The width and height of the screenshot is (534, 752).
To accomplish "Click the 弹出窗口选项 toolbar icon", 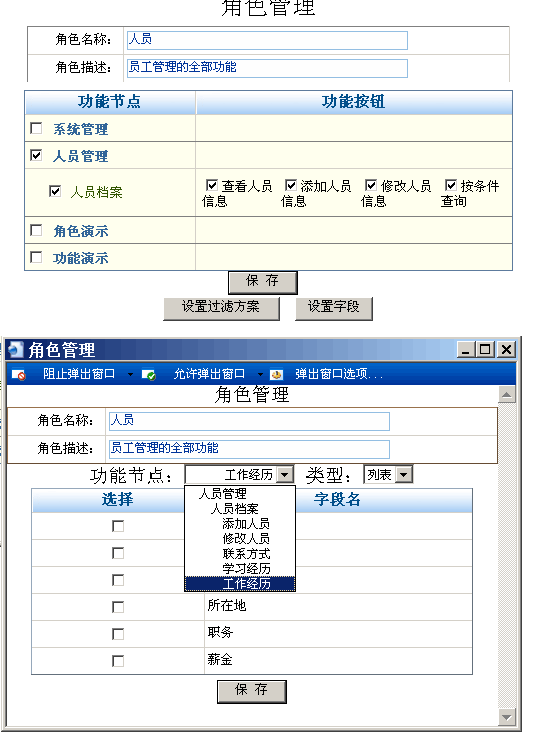I will click(277, 375).
